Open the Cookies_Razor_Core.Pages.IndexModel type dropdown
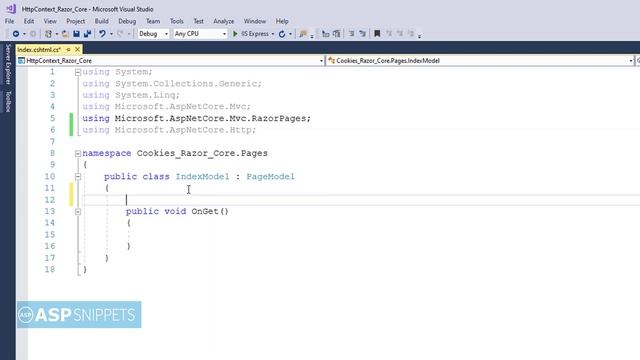This screenshot has height=360, width=640. [480, 61]
